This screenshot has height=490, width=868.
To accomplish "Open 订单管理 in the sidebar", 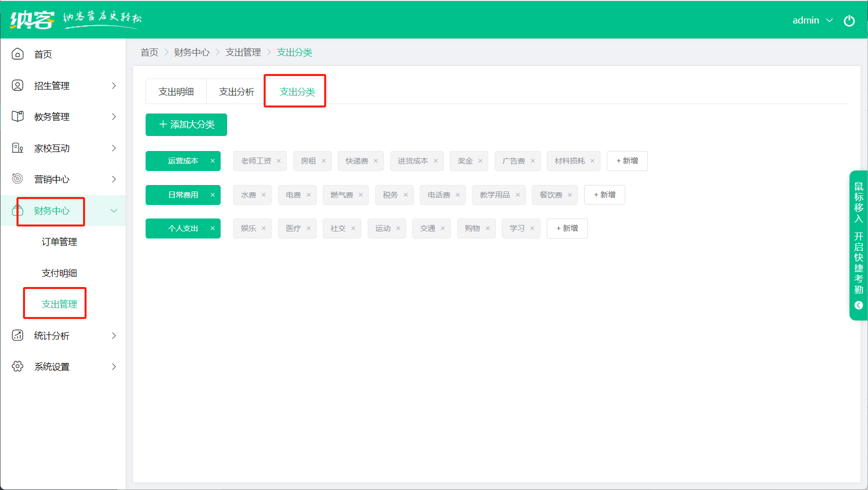I will point(59,242).
